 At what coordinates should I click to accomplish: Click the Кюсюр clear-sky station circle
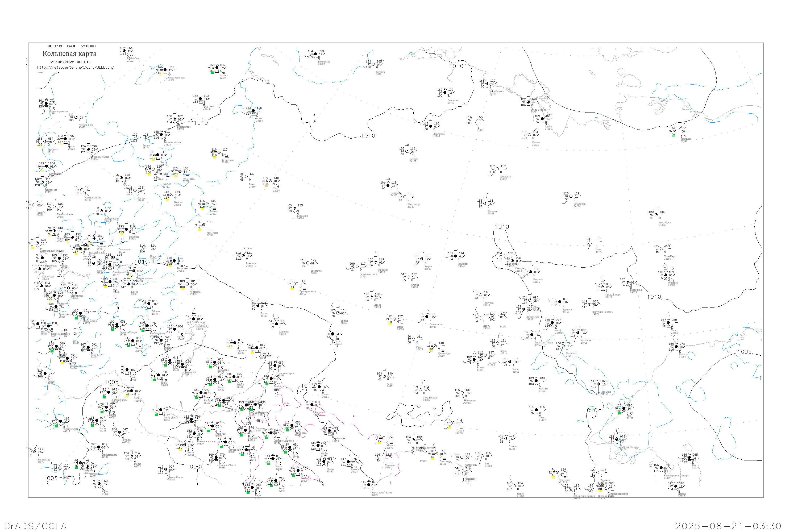530,135
